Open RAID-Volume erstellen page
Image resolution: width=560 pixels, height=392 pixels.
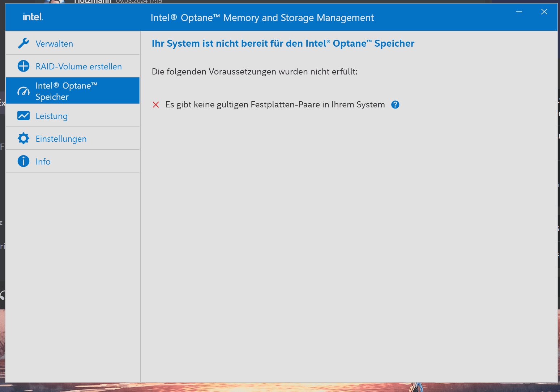(x=73, y=66)
